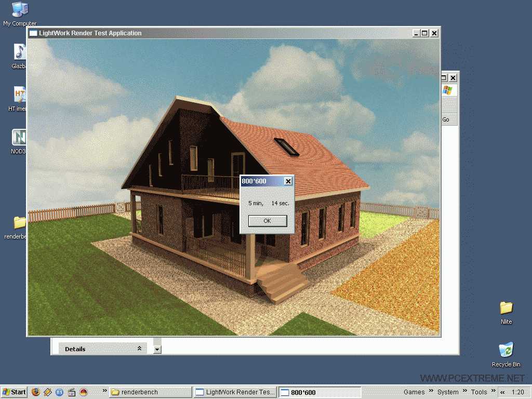Click the red round quick launch icon
Image resolution: width=532 pixels, height=399 pixels.
(x=84, y=392)
